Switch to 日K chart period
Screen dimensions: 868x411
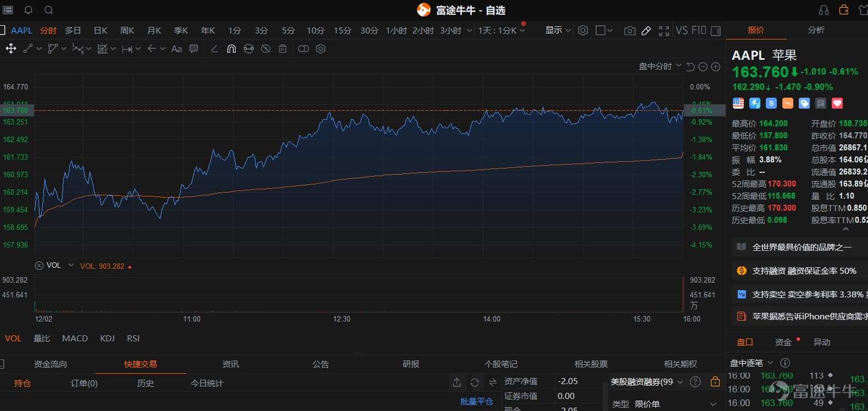(101, 31)
